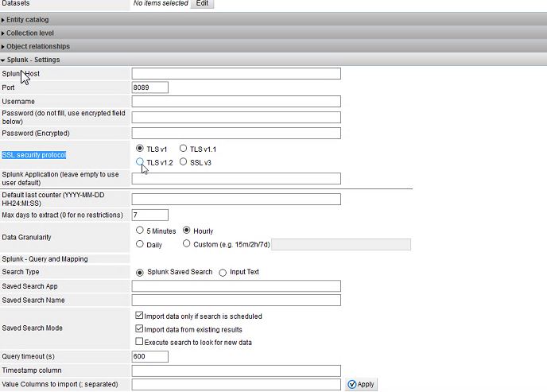The height and width of the screenshot is (392, 547).
Task: Click the highlighted SSL security protocol label
Action: coord(34,155)
